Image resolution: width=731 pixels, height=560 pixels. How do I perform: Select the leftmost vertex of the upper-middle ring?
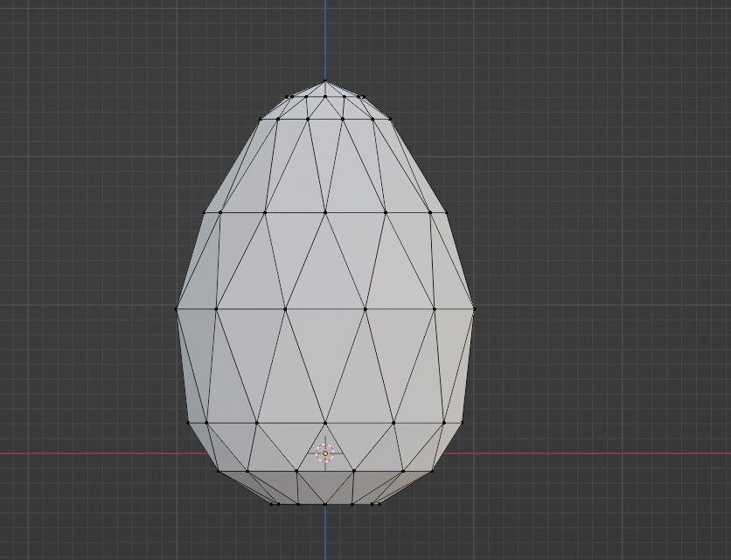(205, 211)
